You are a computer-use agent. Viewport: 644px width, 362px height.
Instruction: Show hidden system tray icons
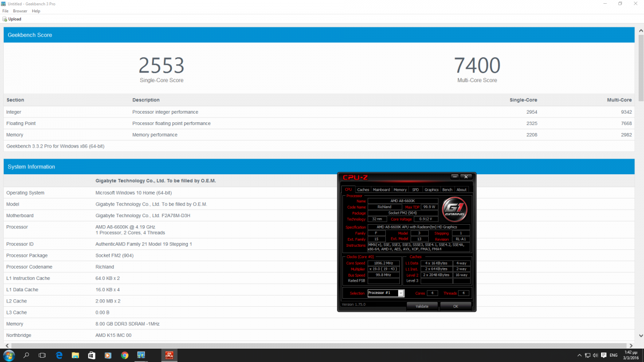(x=579, y=355)
